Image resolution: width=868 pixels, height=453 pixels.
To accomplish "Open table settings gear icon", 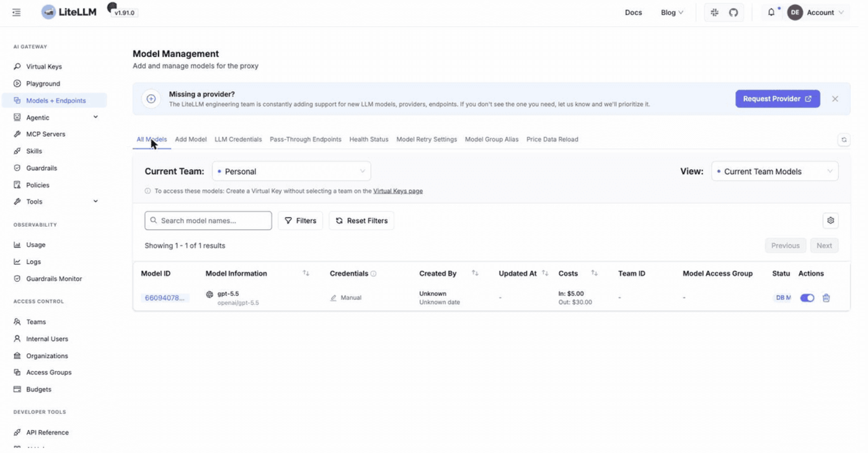I will click(831, 221).
